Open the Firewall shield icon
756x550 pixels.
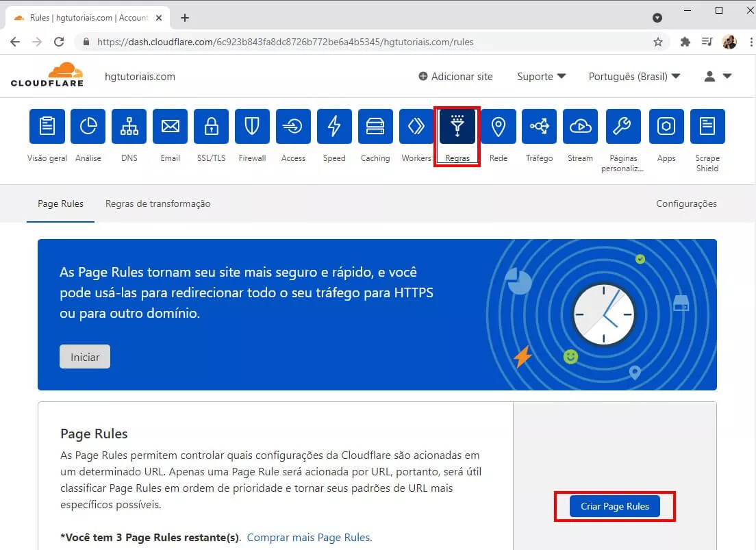[x=252, y=127]
